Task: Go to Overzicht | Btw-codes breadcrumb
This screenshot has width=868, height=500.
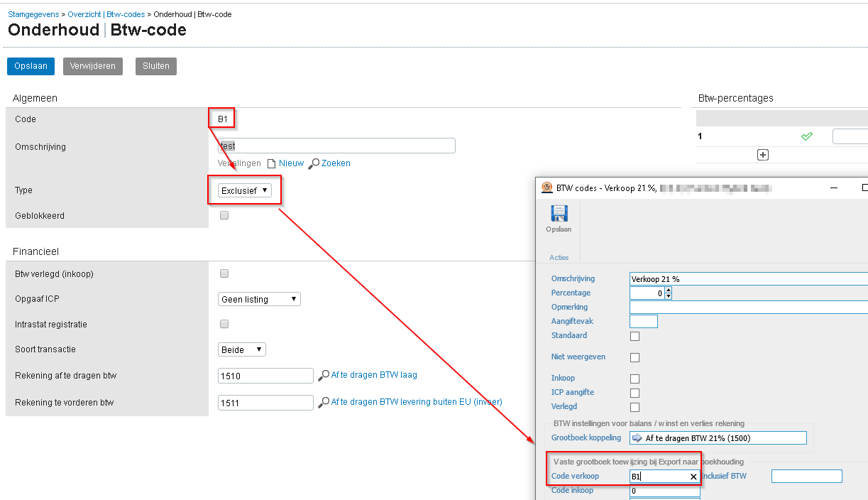Action: [x=106, y=14]
